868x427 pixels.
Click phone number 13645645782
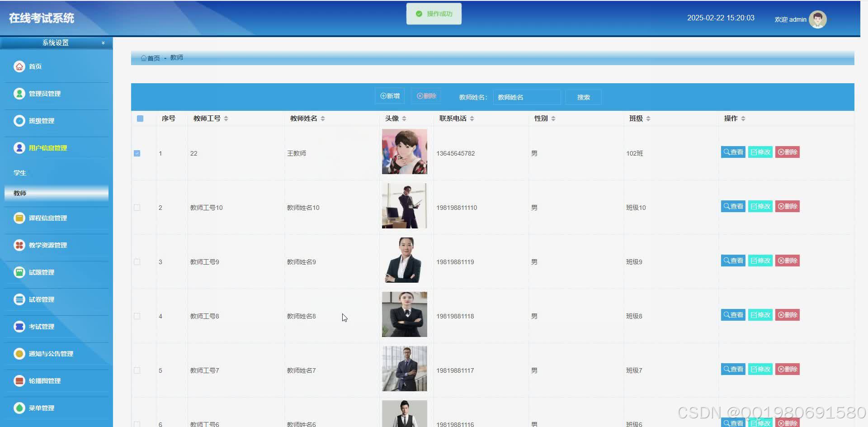[x=456, y=153]
